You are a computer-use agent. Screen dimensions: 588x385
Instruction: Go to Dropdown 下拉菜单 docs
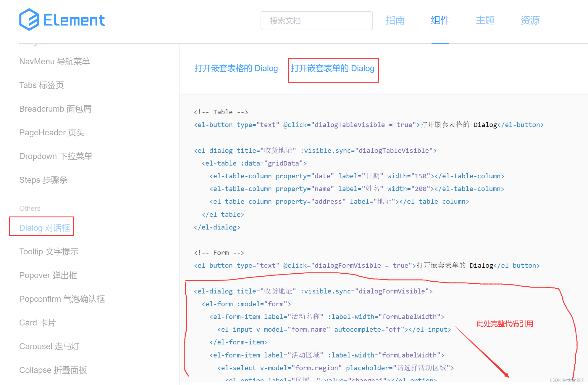(x=56, y=156)
